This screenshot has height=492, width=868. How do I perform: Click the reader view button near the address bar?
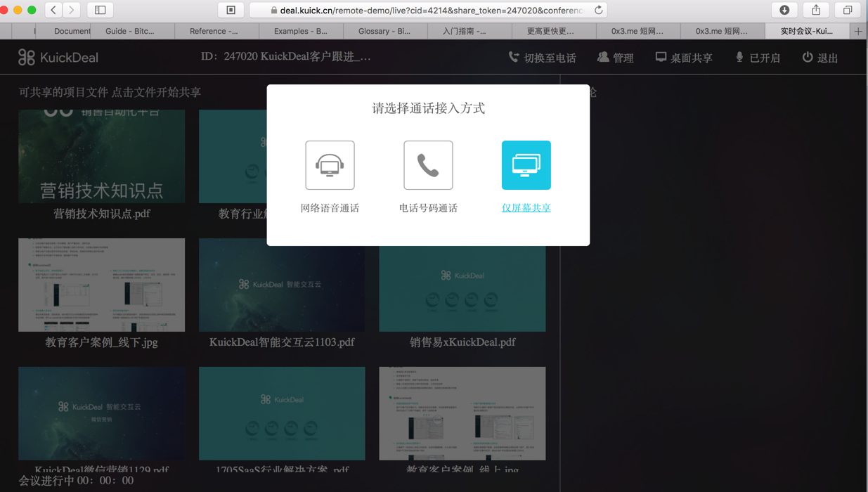[x=231, y=10]
